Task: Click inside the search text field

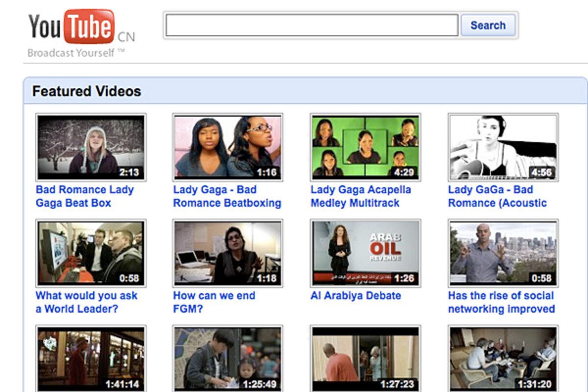Action: pyautogui.click(x=312, y=25)
